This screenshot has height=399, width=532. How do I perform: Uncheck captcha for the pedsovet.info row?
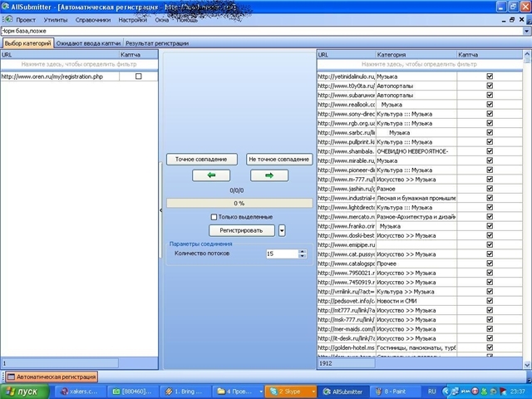click(x=490, y=301)
